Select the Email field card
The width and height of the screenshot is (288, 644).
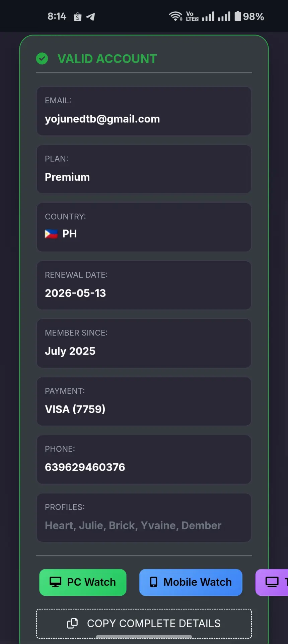144,111
